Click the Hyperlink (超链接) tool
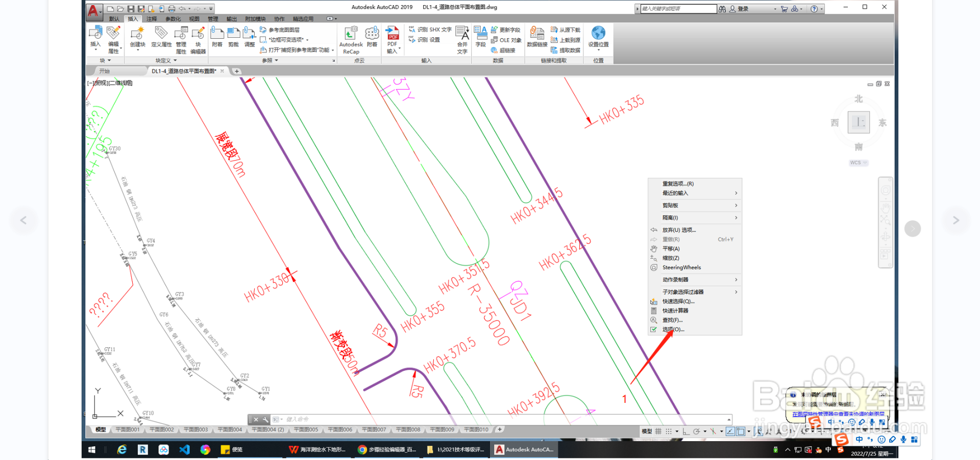Viewport: 980px width, 460px height. [x=503, y=50]
